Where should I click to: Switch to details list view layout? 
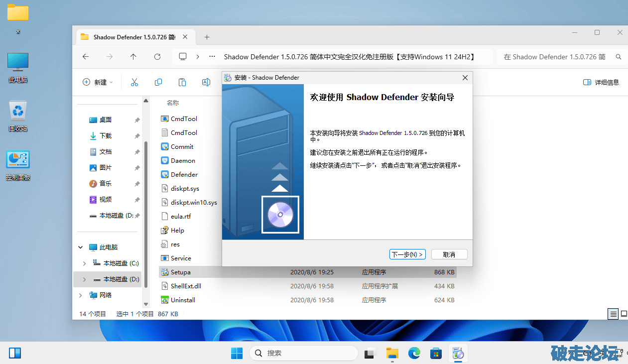pos(614,314)
